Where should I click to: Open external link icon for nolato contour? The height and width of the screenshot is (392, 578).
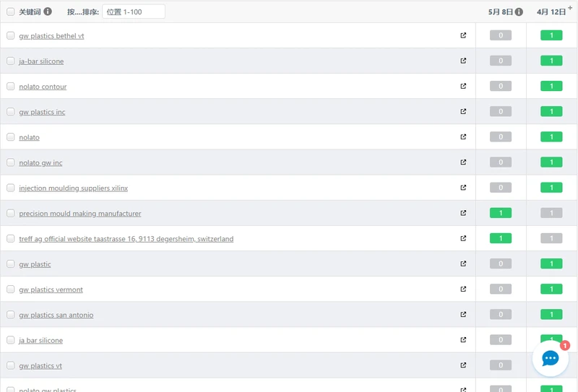[463, 86]
